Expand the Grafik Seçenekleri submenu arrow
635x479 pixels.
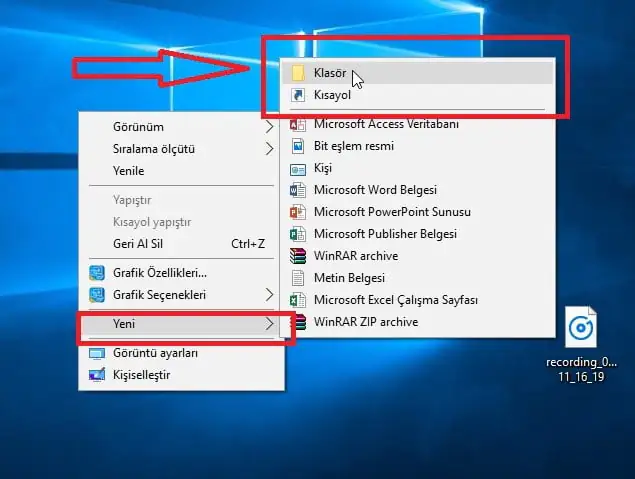pyautogui.click(x=269, y=295)
